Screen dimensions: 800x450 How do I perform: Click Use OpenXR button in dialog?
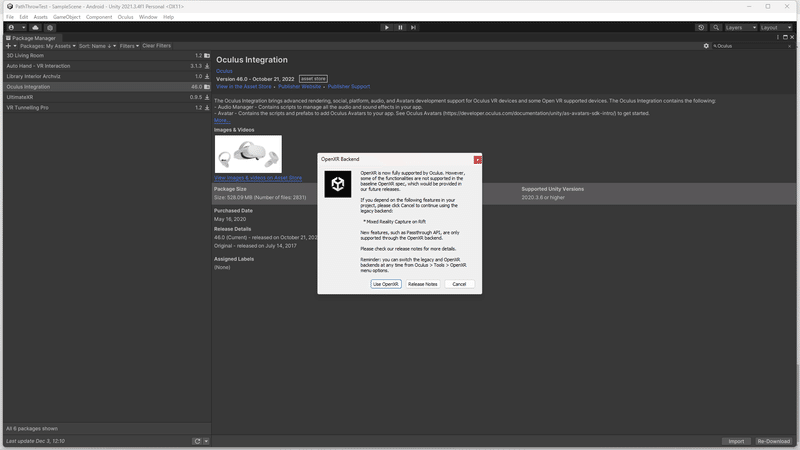click(x=386, y=284)
